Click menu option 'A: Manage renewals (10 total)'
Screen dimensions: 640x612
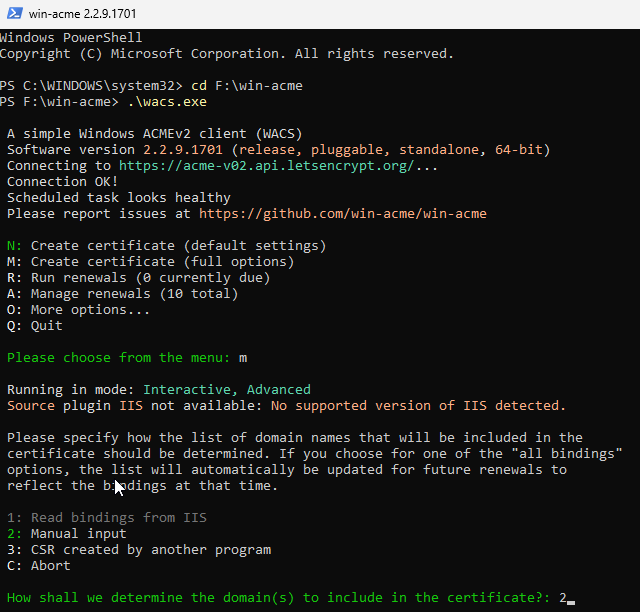(122, 294)
